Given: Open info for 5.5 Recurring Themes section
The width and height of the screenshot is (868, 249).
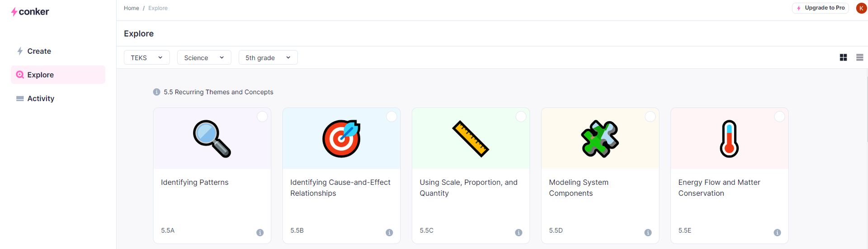Looking at the screenshot, I should [x=156, y=92].
